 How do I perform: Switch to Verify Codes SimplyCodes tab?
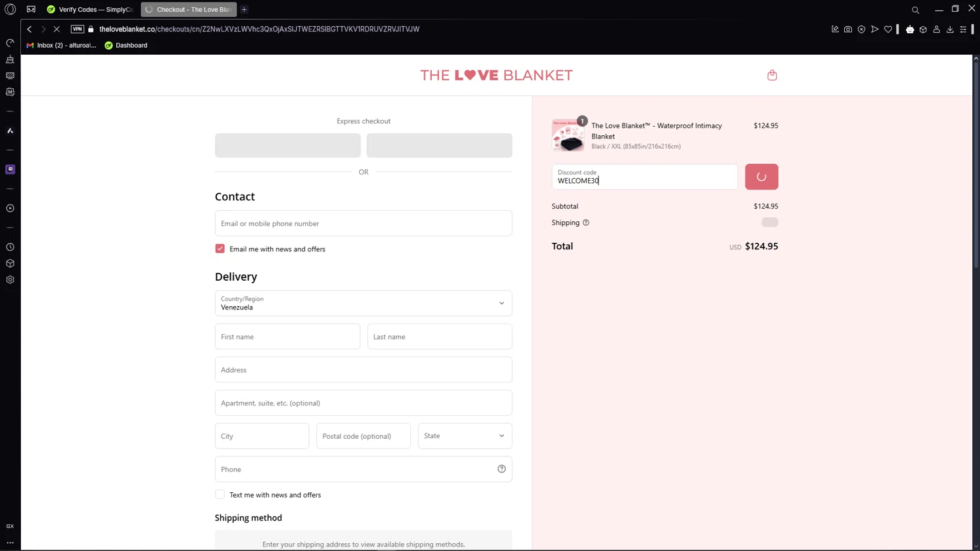click(90, 9)
